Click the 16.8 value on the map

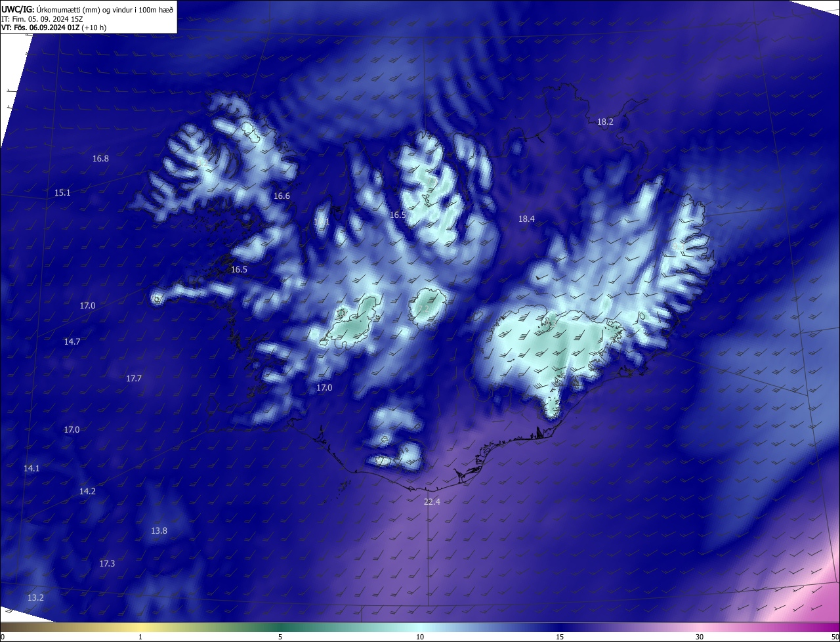pos(100,159)
